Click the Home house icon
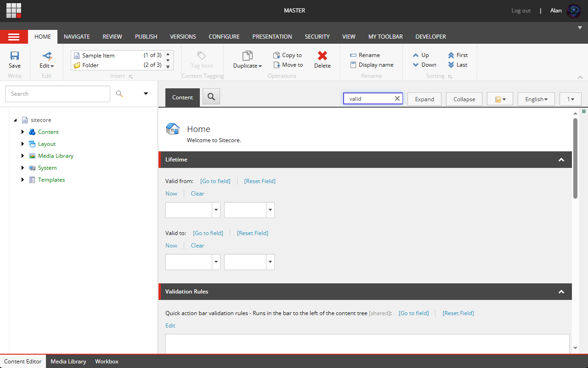588x368 pixels. coord(173,129)
